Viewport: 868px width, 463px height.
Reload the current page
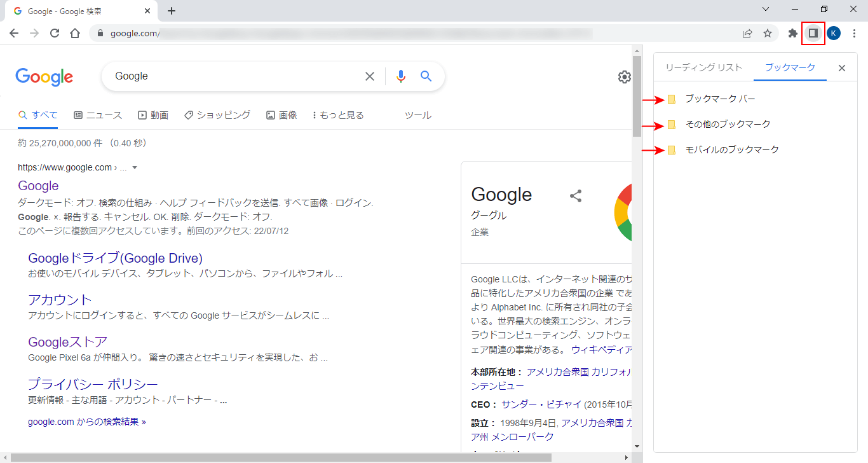pos(55,33)
